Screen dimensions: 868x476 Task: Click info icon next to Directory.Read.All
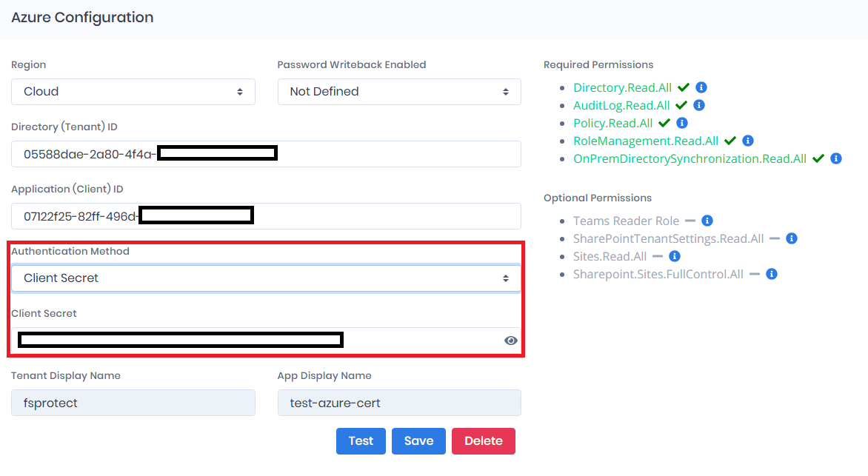(x=702, y=88)
